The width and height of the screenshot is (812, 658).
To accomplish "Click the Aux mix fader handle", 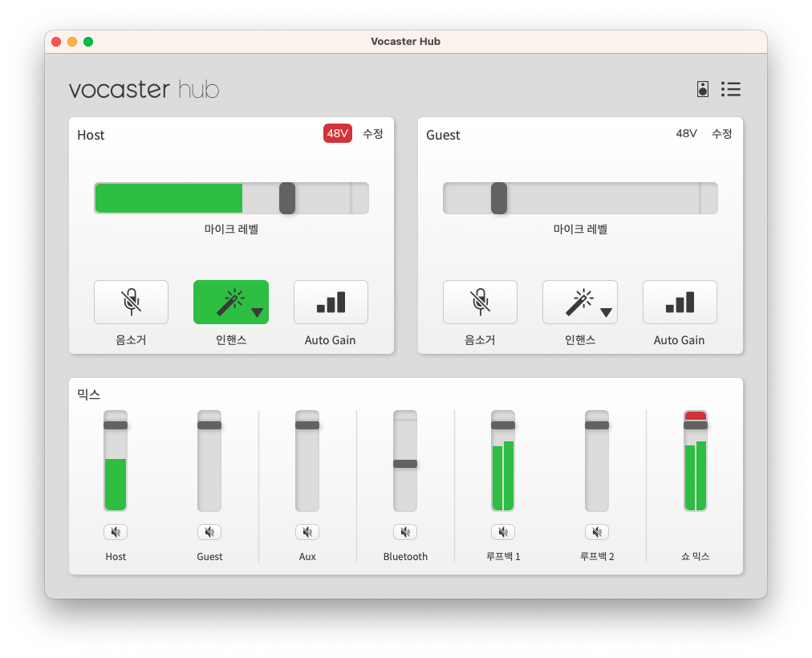I will point(307,425).
